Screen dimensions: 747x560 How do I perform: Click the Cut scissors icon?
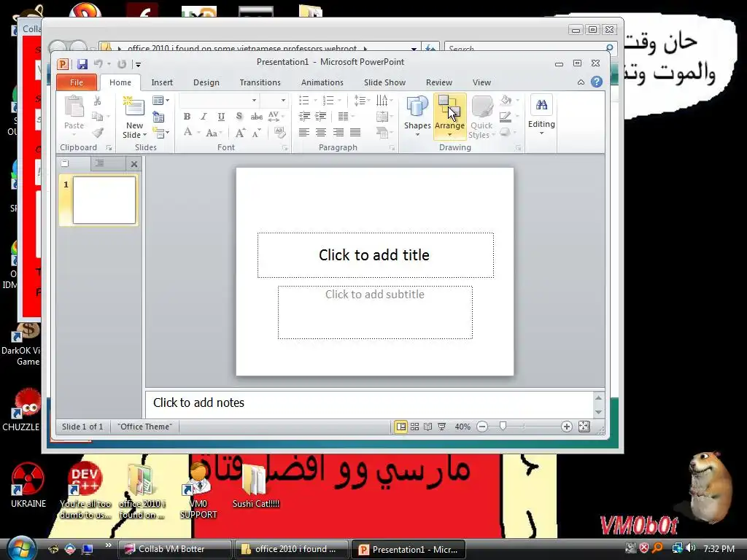[97, 101]
